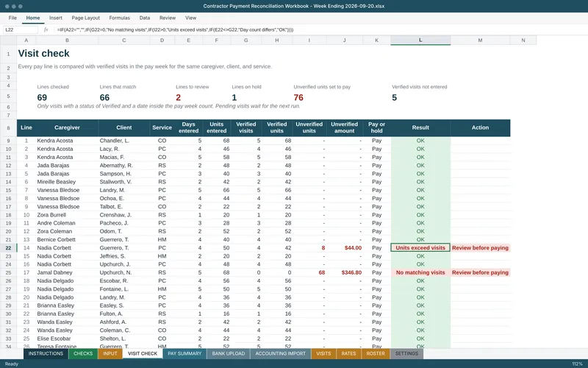Select caregiver cell Bernice Corbett
Image resolution: width=588 pixels, height=368 pixels.
click(x=67, y=240)
